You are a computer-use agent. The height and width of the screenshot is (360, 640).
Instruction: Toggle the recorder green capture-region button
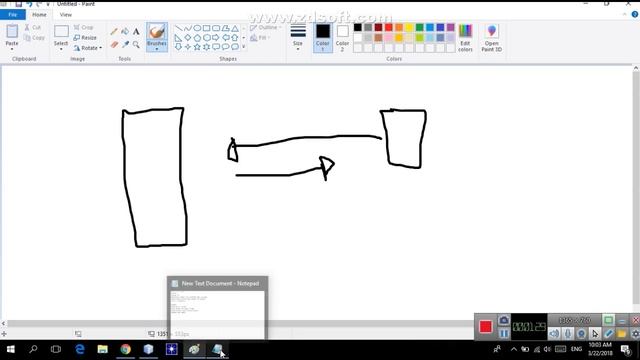608,320
